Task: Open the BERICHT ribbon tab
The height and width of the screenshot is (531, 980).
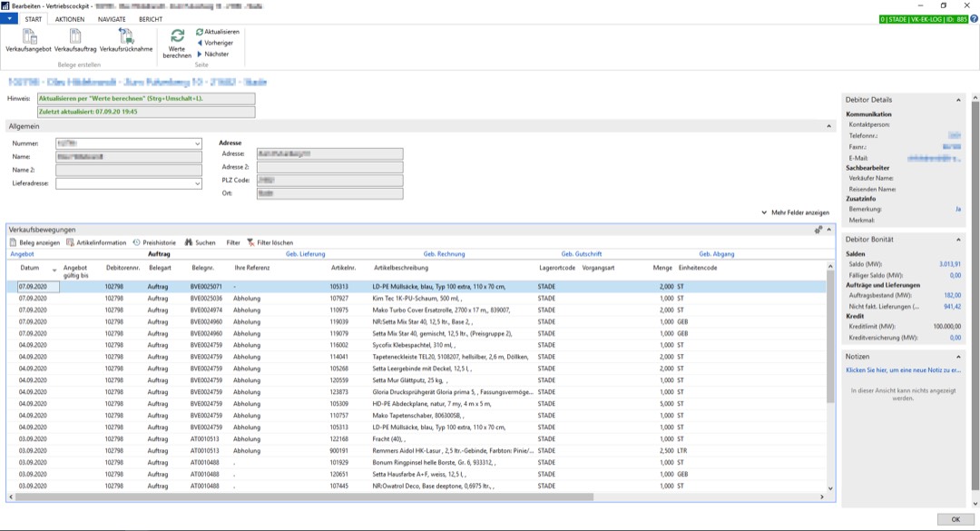Action: [151, 19]
